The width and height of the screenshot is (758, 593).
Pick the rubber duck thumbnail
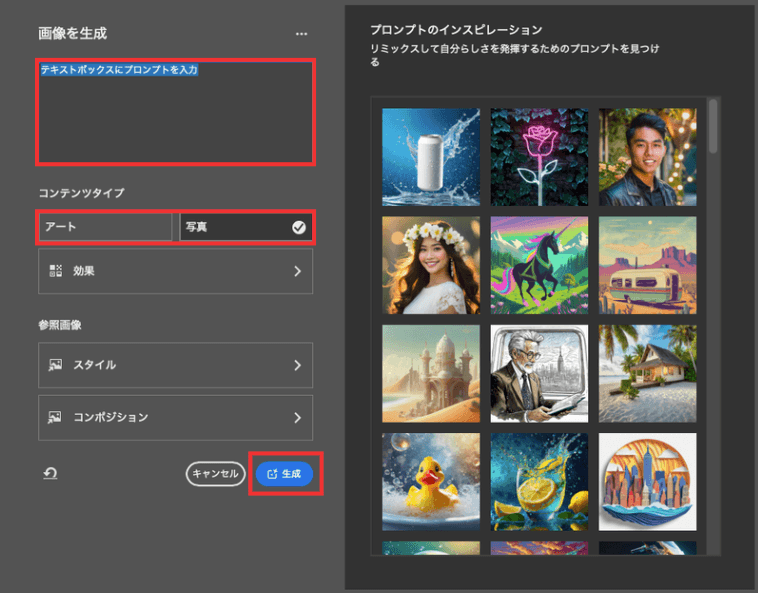click(431, 481)
